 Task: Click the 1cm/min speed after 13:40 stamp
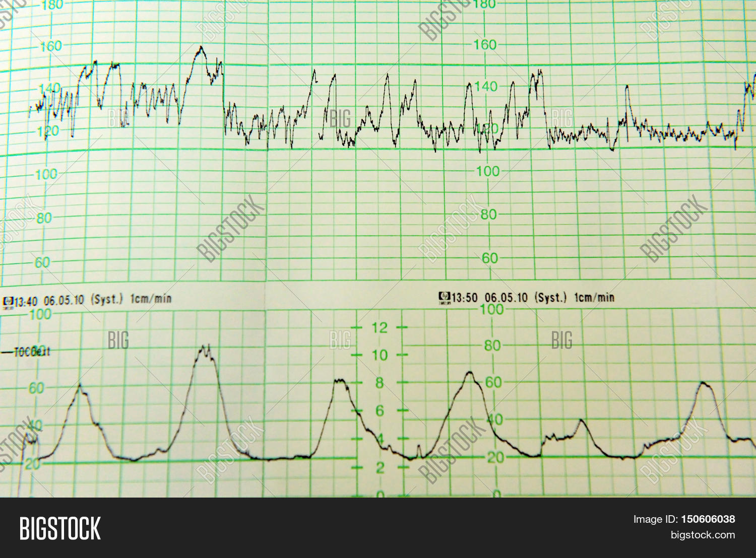point(151,299)
